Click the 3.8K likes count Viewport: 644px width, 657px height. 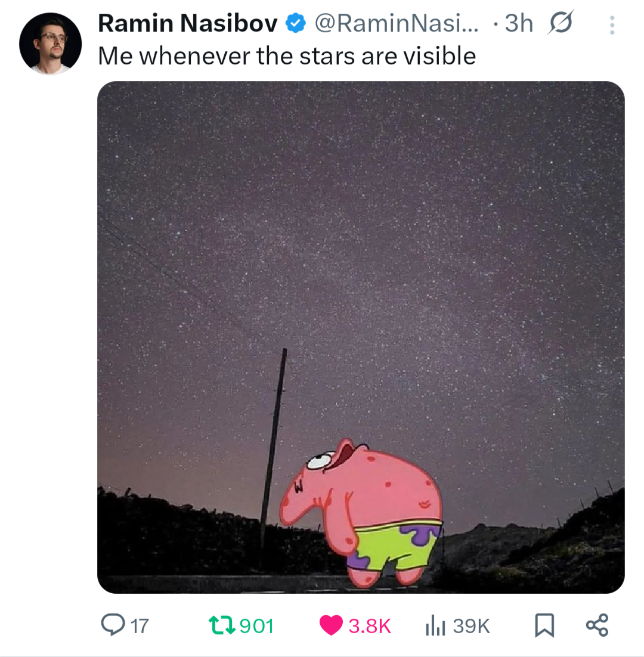click(x=370, y=626)
